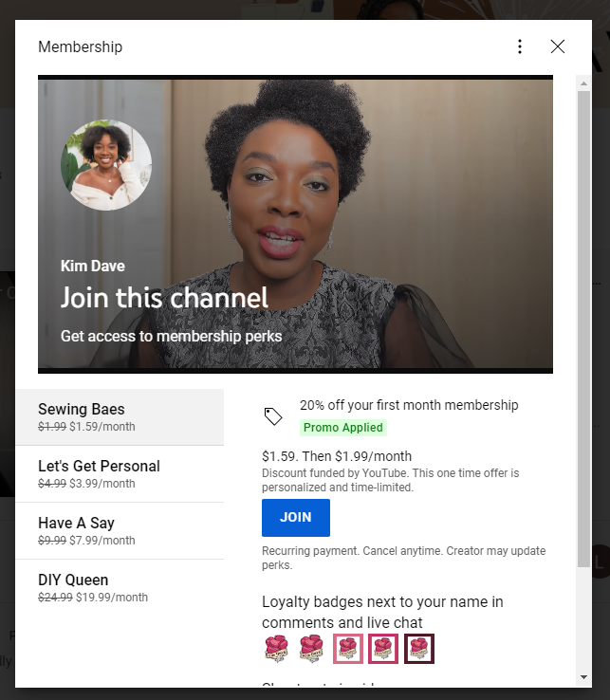Click the dialog's vertical scrollbar thumb
Viewport: 610px width, 700px height.
[583, 329]
